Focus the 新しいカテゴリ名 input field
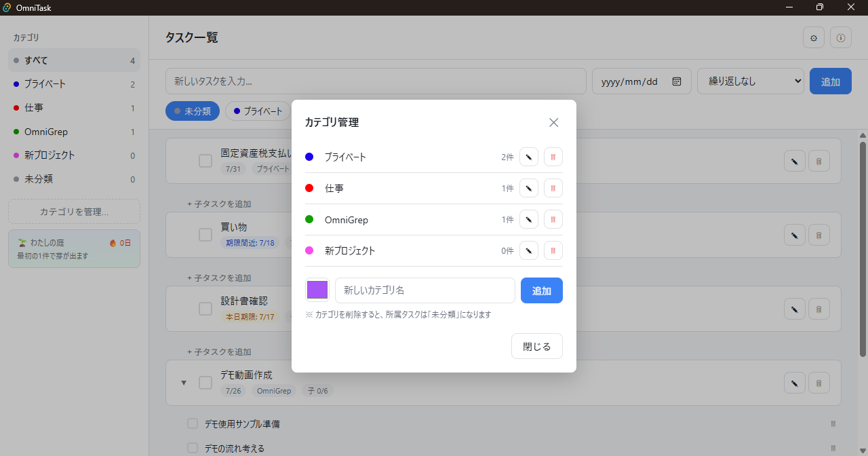Image resolution: width=868 pixels, height=456 pixels. tap(425, 290)
